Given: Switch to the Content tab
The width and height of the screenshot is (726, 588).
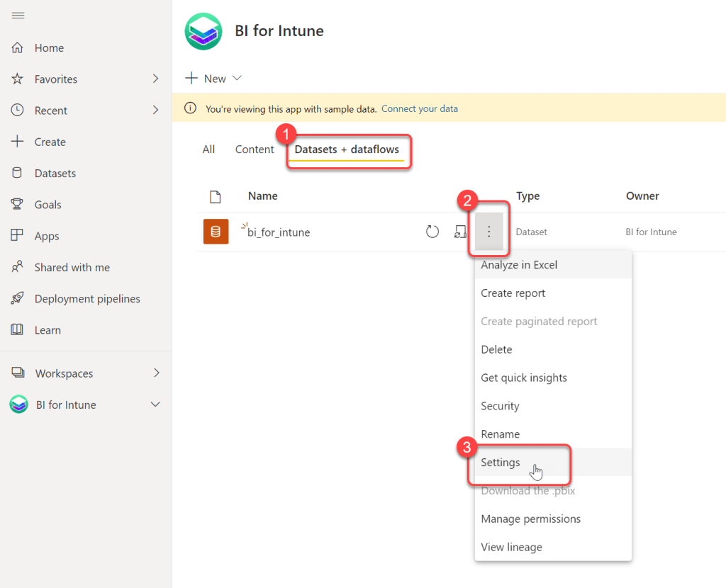Looking at the screenshot, I should pyautogui.click(x=255, y=149).
